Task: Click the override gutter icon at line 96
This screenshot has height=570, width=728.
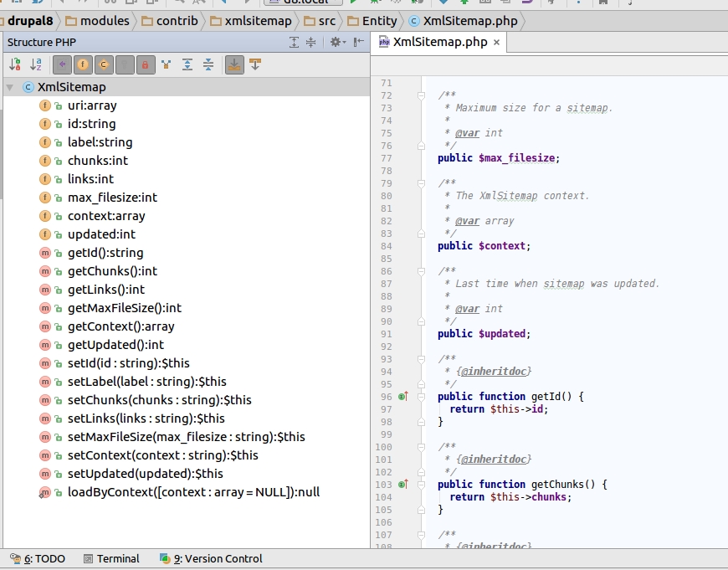Action: click(403, 396)
